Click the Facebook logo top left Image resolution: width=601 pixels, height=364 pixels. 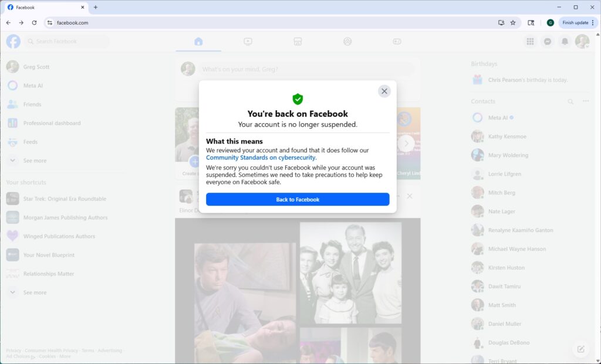12,41
